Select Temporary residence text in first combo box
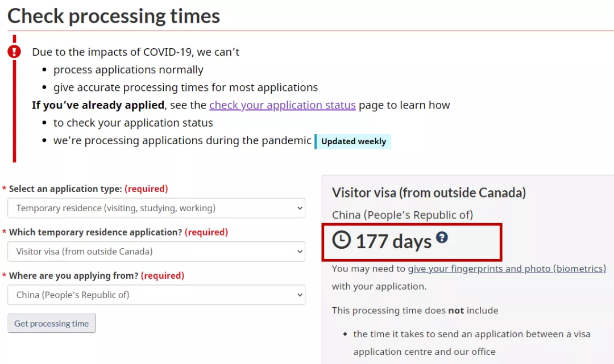Screen dimensions: 614x364 tap(116, 208)
